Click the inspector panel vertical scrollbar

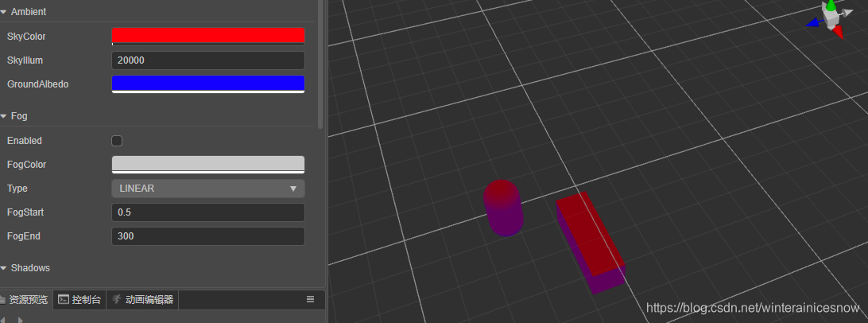(320, 64)
